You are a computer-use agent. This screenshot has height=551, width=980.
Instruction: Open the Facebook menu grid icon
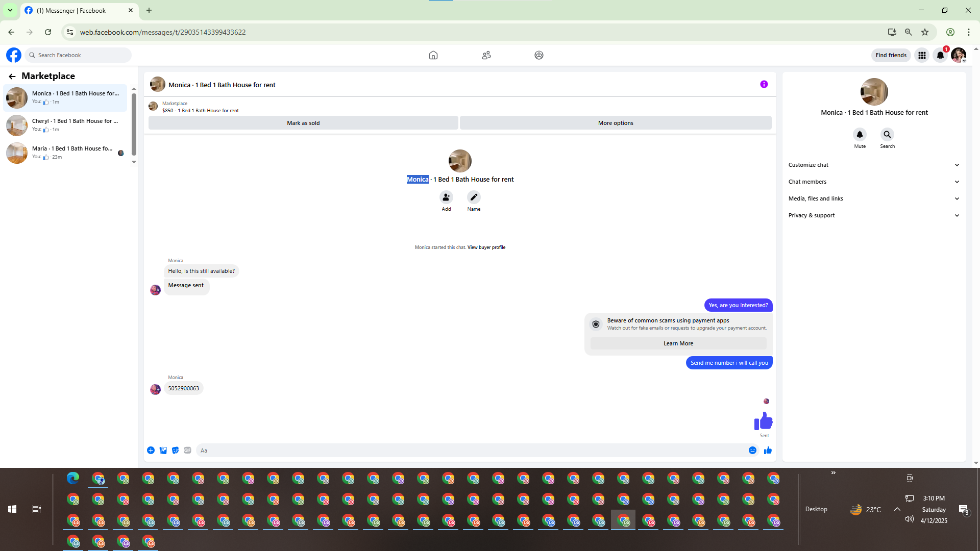coord(922,55)
